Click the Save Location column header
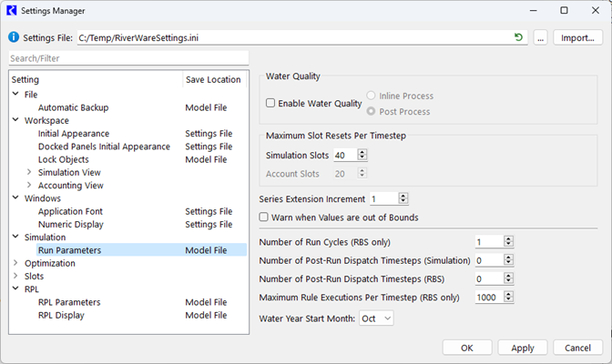612x364 pixels. (x=213, y=80)
